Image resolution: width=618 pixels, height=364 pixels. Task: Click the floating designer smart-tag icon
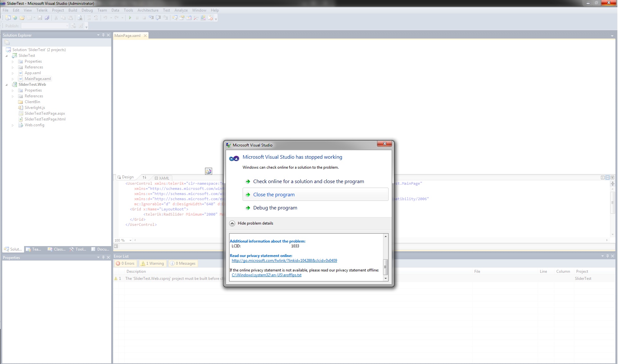coord(209,171)
